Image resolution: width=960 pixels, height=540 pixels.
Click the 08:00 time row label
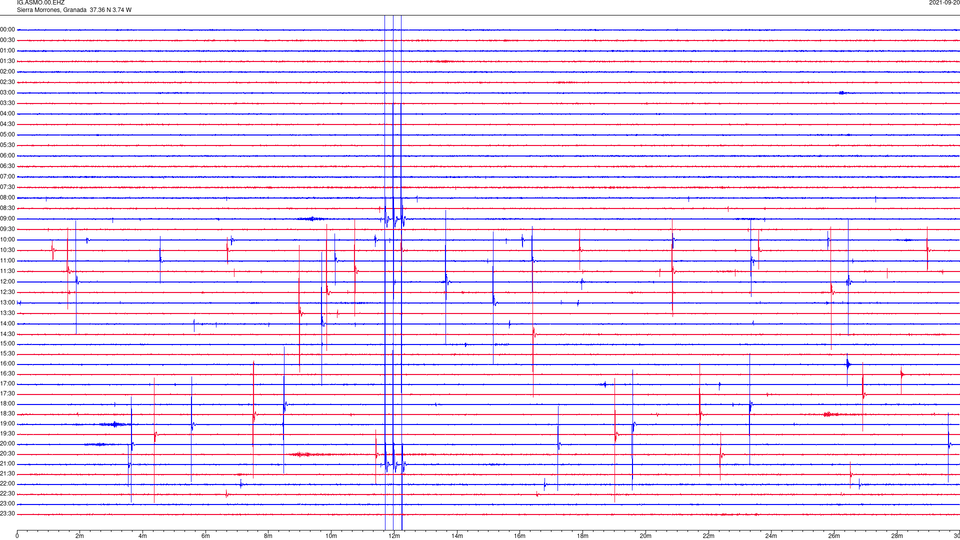7,198
